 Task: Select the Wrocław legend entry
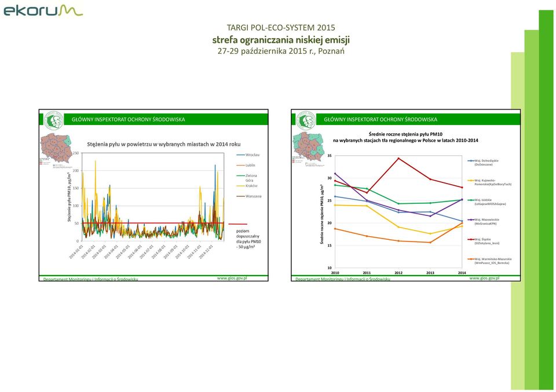248,155
